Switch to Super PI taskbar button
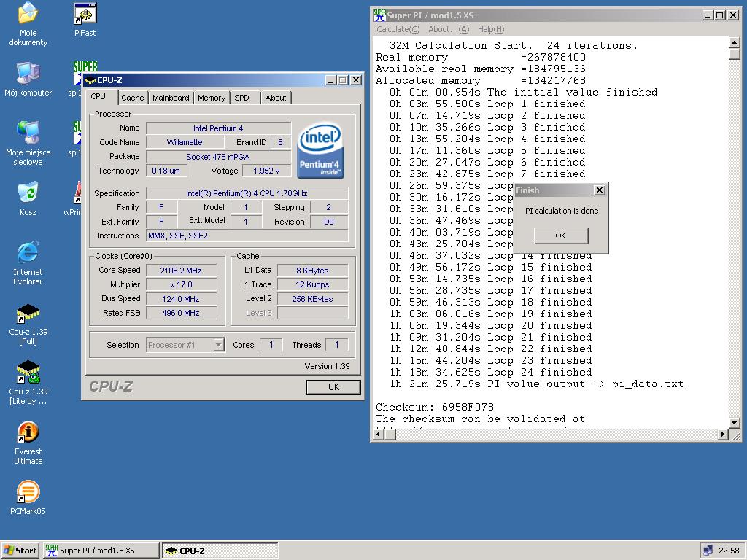The image size is (747, 560). pos(101,551)
